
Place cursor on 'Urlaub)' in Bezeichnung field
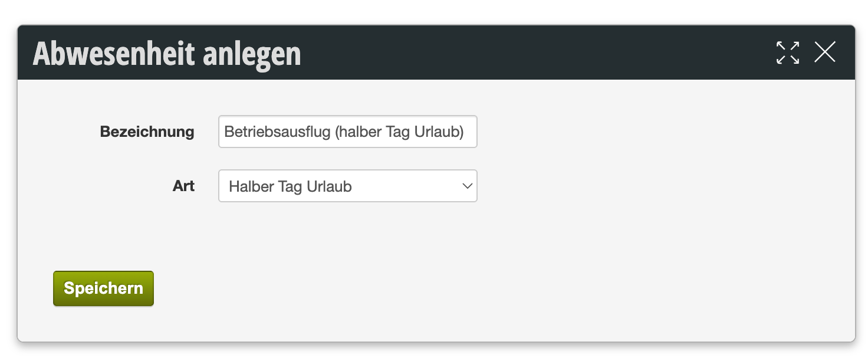point(439,132)
